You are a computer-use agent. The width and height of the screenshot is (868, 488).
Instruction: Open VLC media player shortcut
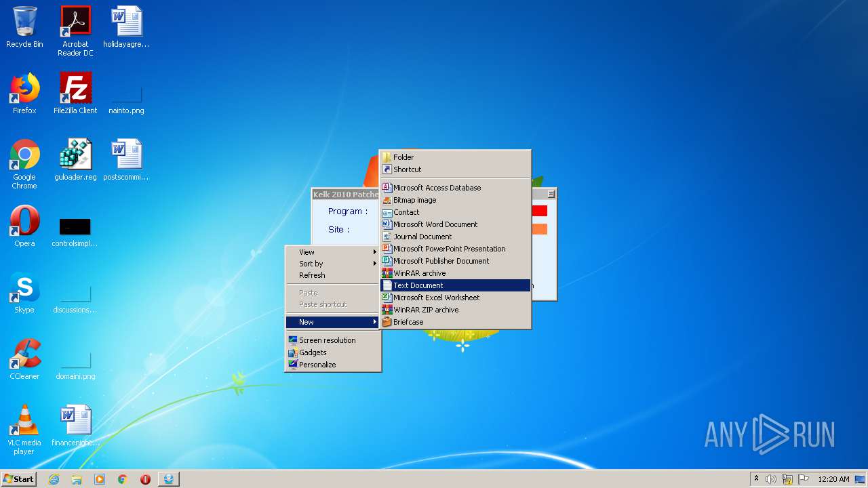(x=24, y=430)
